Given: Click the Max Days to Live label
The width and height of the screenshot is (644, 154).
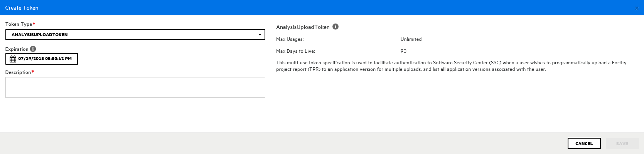Looking at the screenshot, I should 295,51.
